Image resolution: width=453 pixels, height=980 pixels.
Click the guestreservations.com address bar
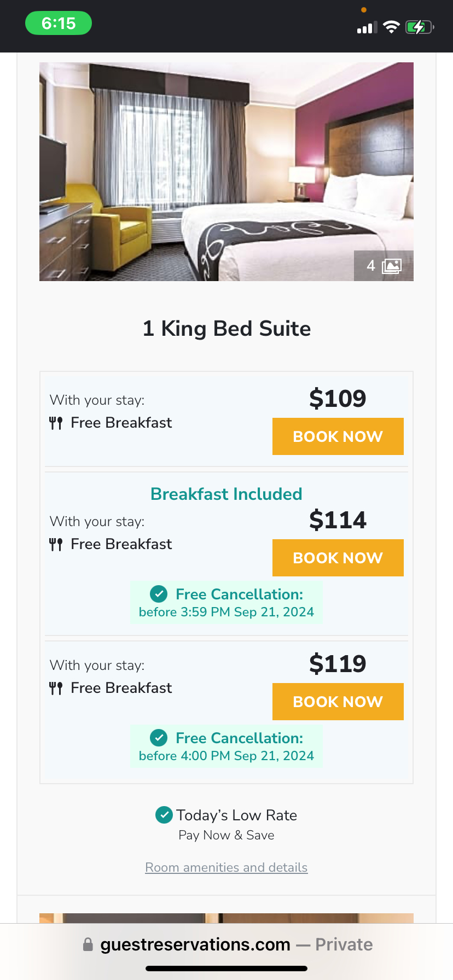(195, 944)
